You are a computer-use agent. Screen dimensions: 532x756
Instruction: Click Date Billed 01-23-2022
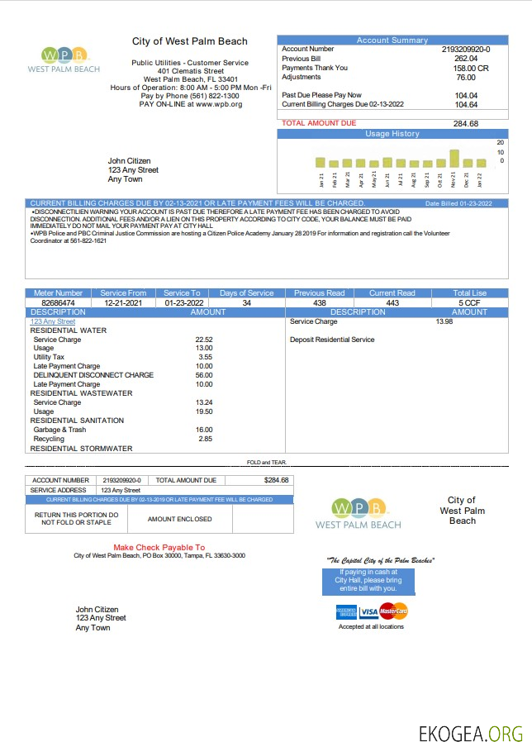point(458,203)
